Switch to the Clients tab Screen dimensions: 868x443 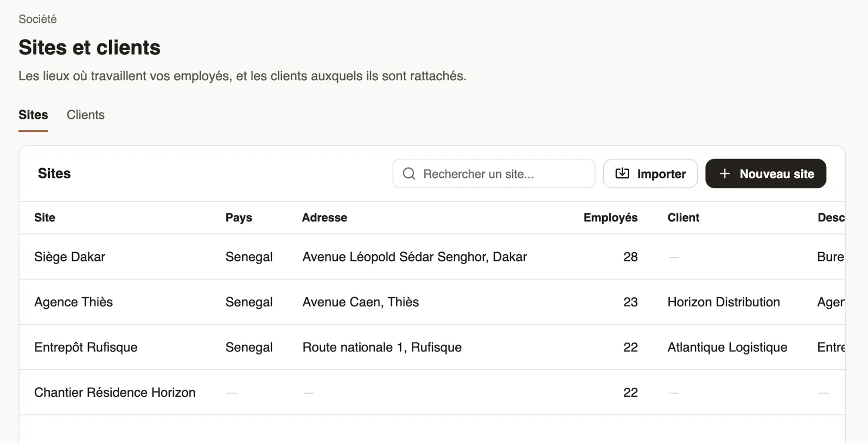[86, 115]
